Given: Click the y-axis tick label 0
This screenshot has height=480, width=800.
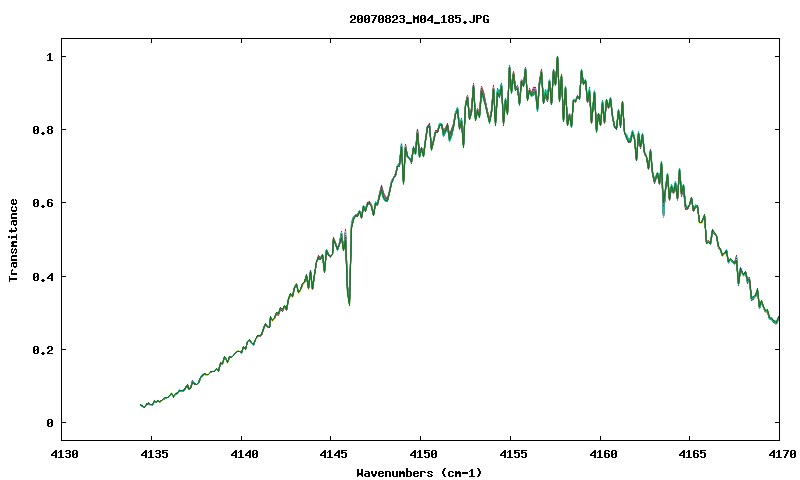Looking at the screenshot, I should (49, 423).
